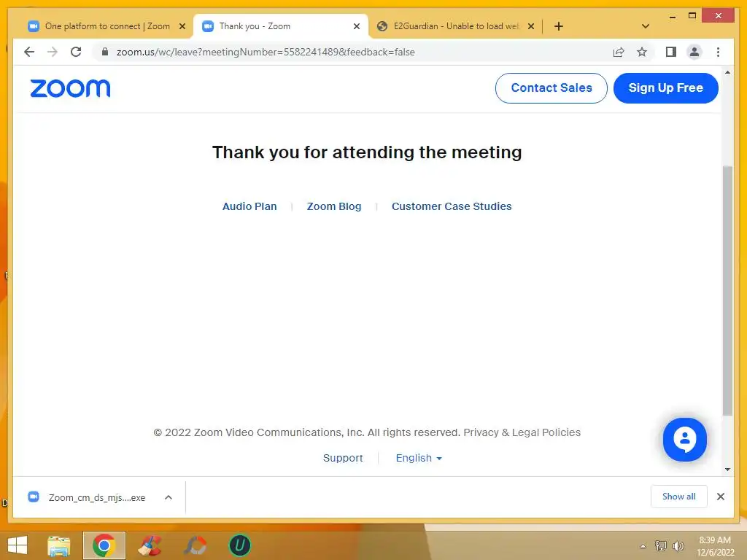Click the page vertical scrollbar thumb
Image resolution: width=747 pixels, height=560 pixels.
(x=727, y=290)
